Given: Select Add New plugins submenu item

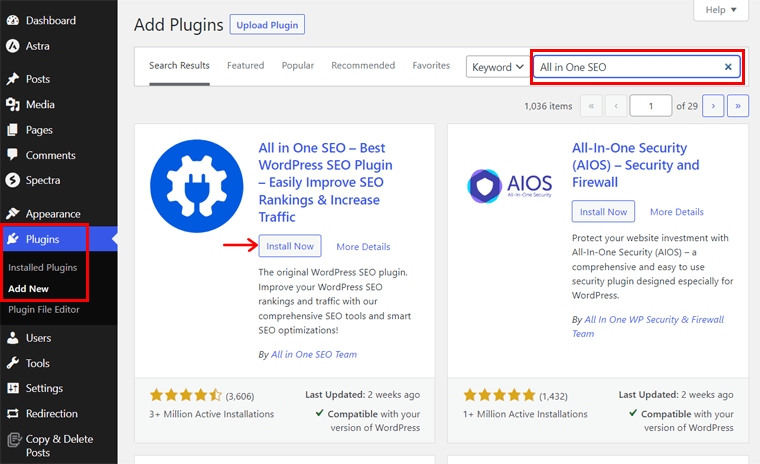Looking at the screenshot, I should tap(28, 289).
